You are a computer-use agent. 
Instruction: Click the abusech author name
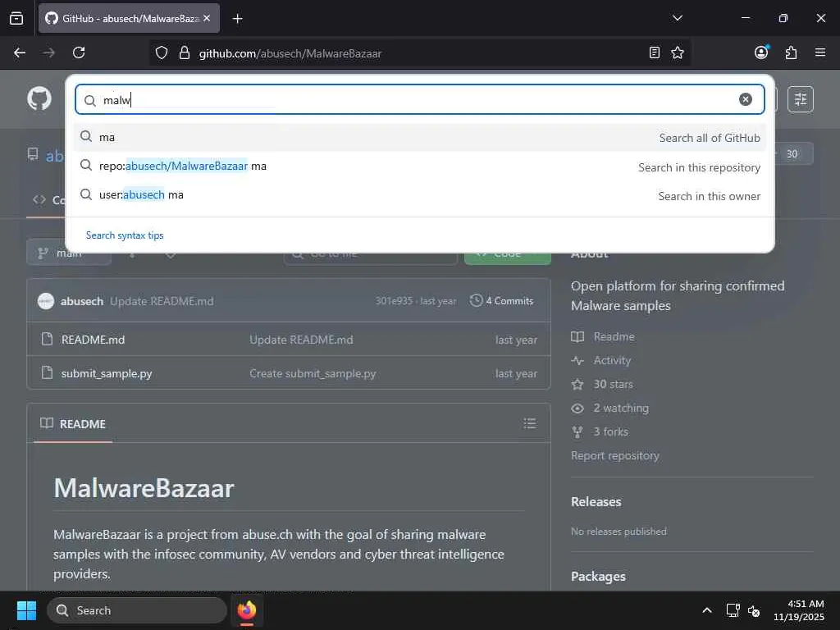82,301
